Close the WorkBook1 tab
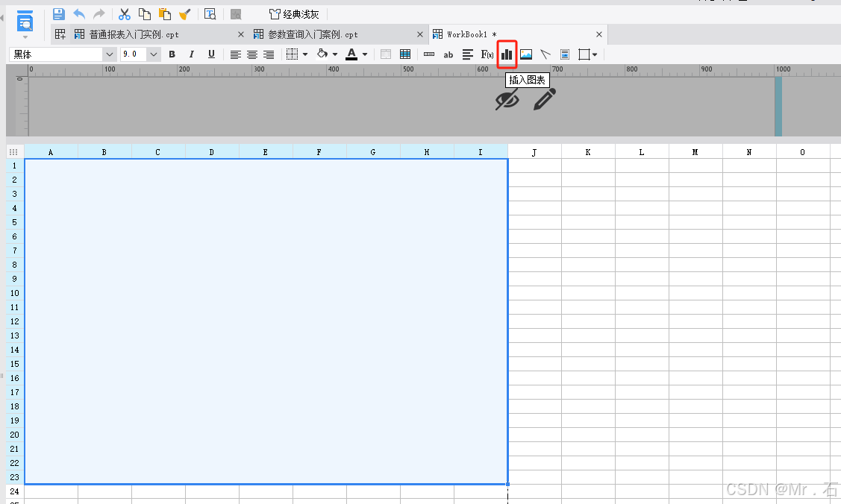Image resolution: width=841 pixels, height=504 pixels. (599, 34)
